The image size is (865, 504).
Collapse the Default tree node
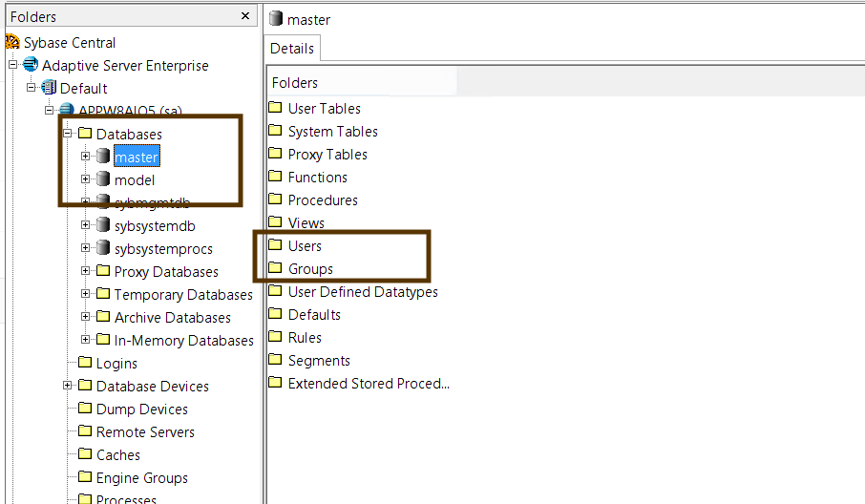tap(31, 87)
